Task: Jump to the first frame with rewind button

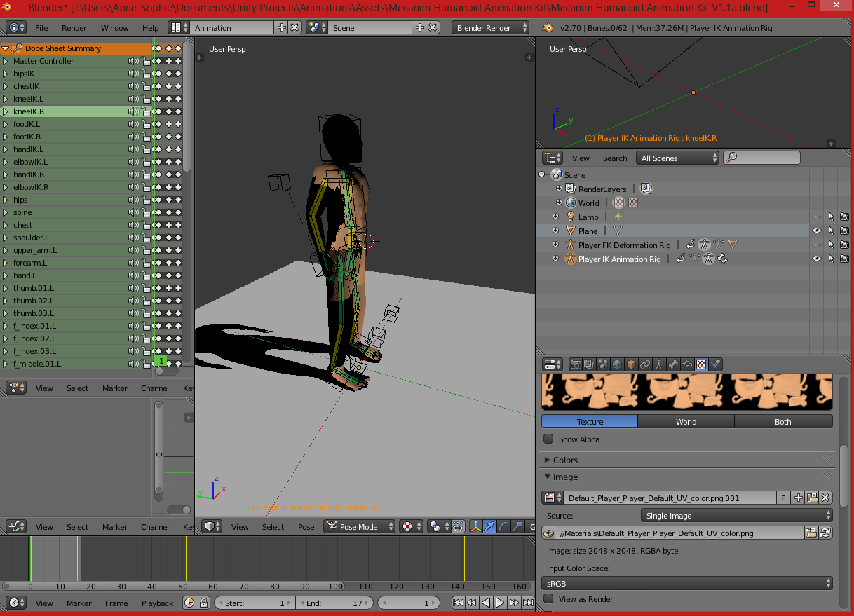Action: pos(459,602)
